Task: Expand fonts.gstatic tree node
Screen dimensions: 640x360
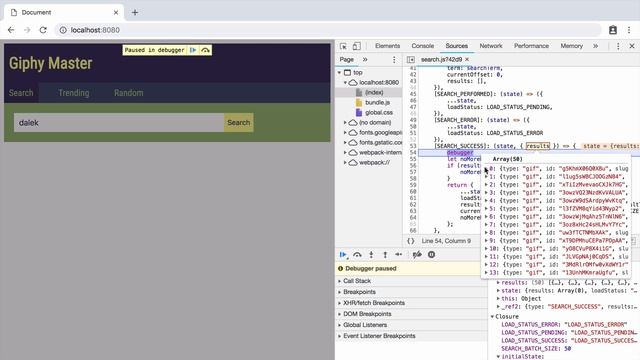Action: point(345,142)
